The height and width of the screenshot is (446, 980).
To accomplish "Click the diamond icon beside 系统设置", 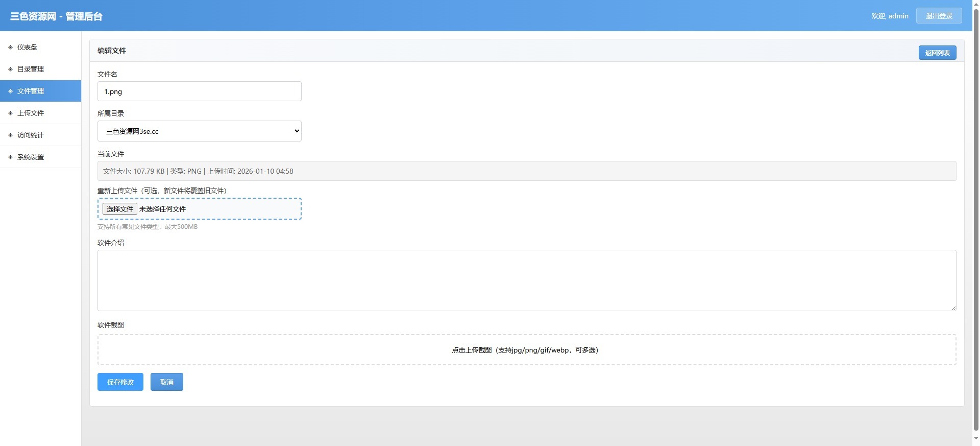I will [10, 157].
